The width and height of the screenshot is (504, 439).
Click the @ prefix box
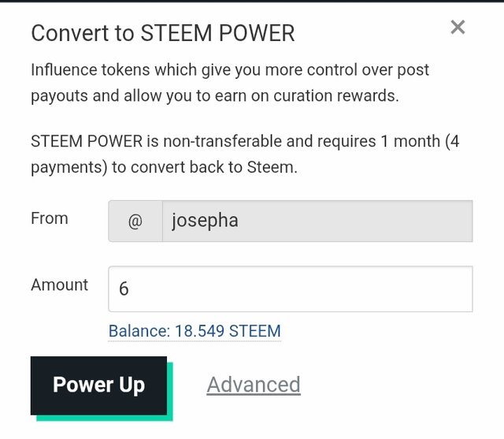135,221
